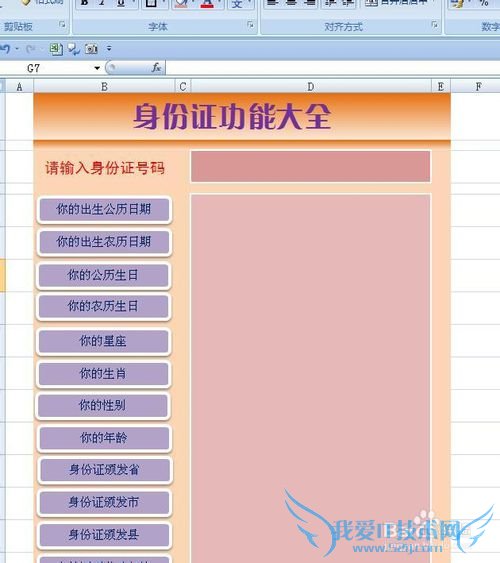500x563 pixels.
Task: Open the Undo history dropdown arrow
Action: pos(17,49)
